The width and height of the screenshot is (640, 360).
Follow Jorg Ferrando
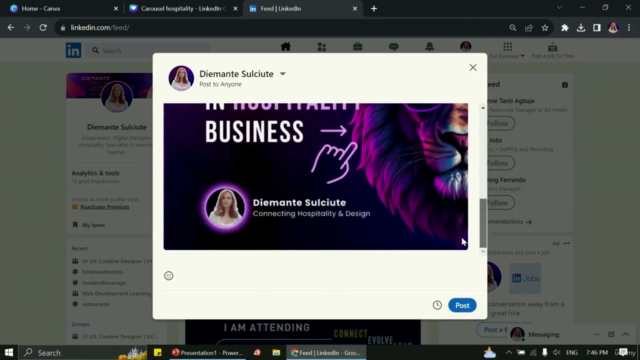click(x=498, y=203)
